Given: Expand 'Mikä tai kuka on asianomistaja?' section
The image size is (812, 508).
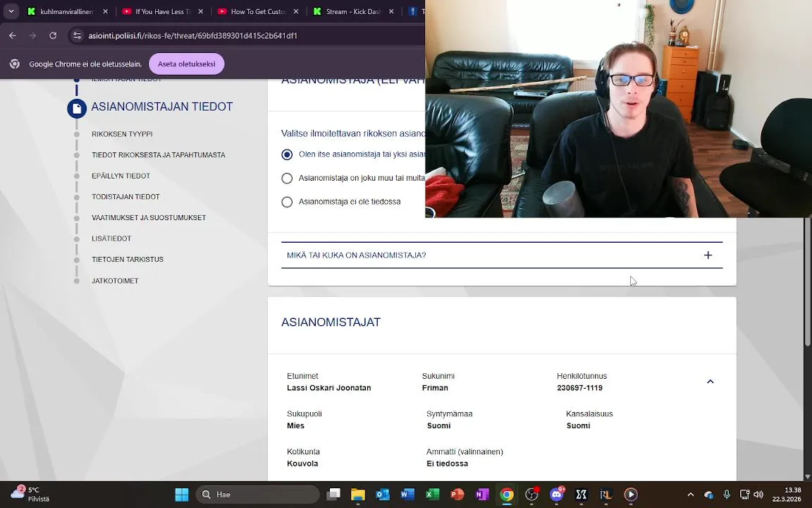Looking at the screenshot, I should (x=502, y=255).
